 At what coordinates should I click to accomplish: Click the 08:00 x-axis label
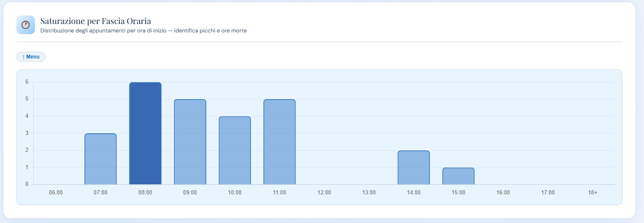click(x=145, y=192)
